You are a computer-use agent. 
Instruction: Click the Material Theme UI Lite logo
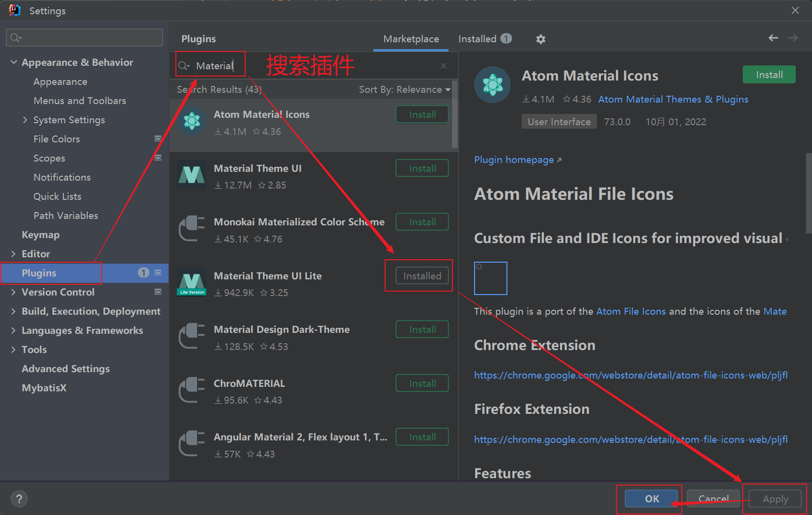pos(192,282)
